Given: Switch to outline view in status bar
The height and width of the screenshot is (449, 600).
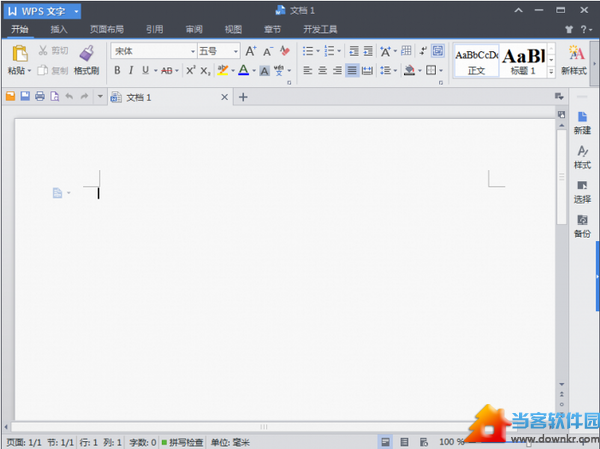Looking at the screenshot, I should 404,442.
